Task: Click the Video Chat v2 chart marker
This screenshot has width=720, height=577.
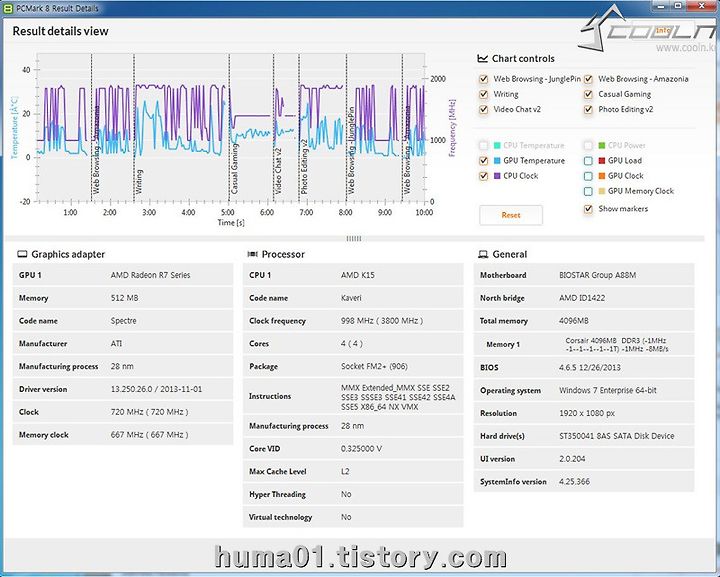Action: tap(278, 171)
